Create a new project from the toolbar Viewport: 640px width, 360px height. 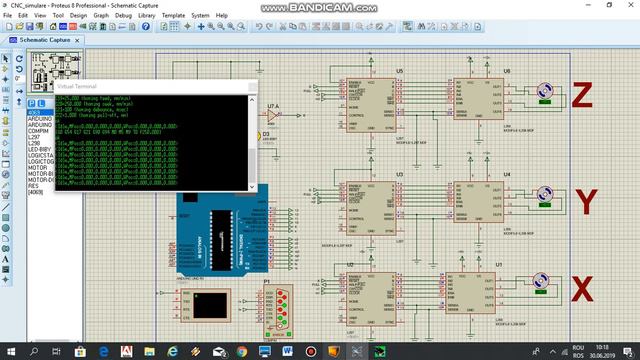(x=9, y=27)
